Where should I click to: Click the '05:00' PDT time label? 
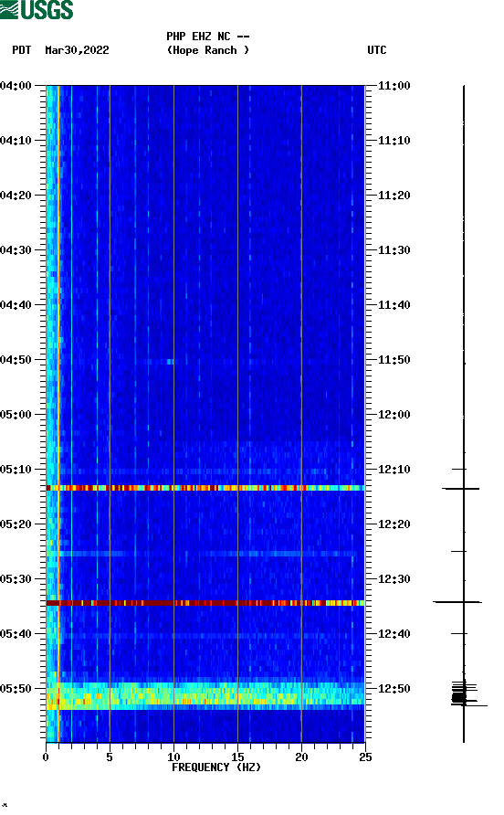(x=16, y=415)
